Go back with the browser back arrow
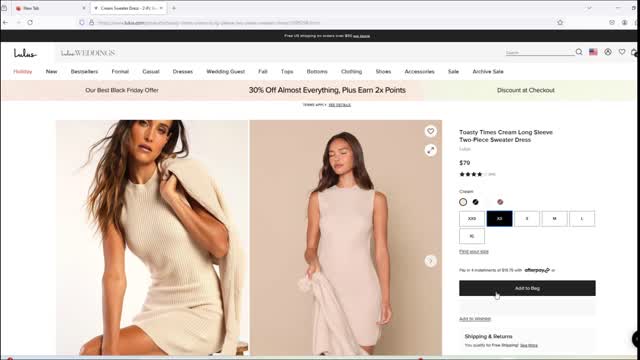Viewport: 640px width, 360px height. [x=5, y=22]
